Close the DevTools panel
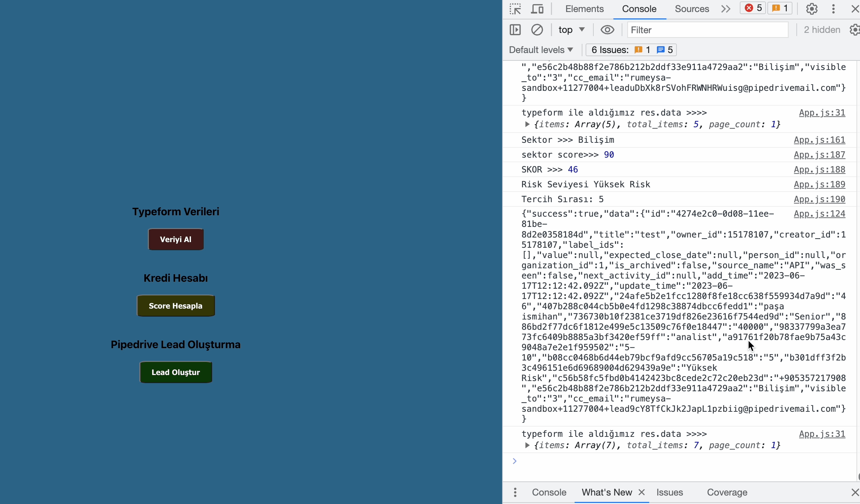 855,9
